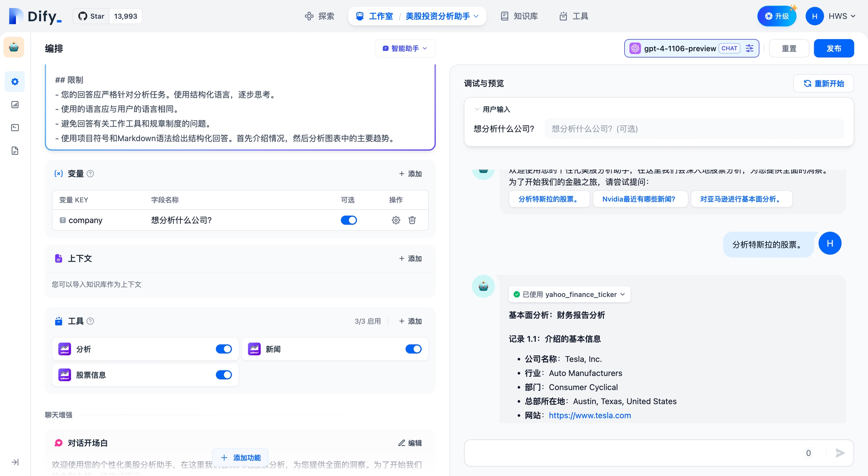Click the gear settings icon for company variable
This screenshot has width=868, height=476.
coord(396,220)
